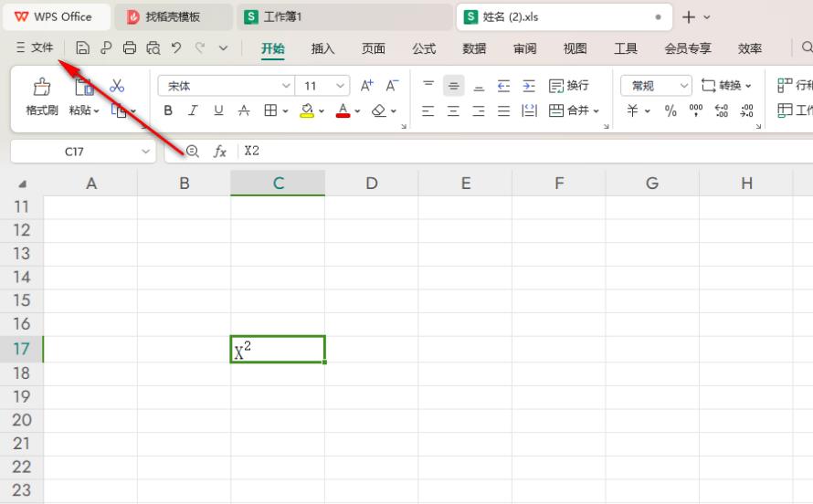Viewport: 813px width, 504px height.
Task: Align text right
Action: 479,110
